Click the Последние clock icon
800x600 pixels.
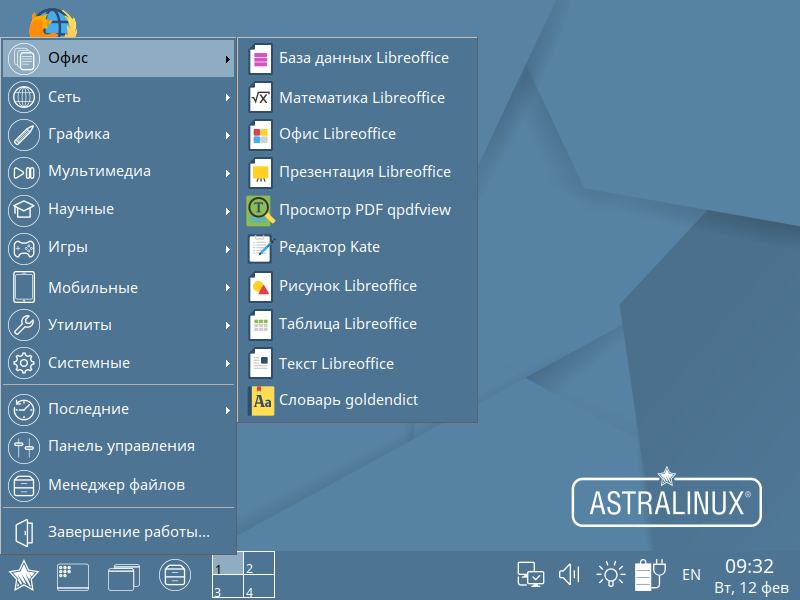(23, 410)
